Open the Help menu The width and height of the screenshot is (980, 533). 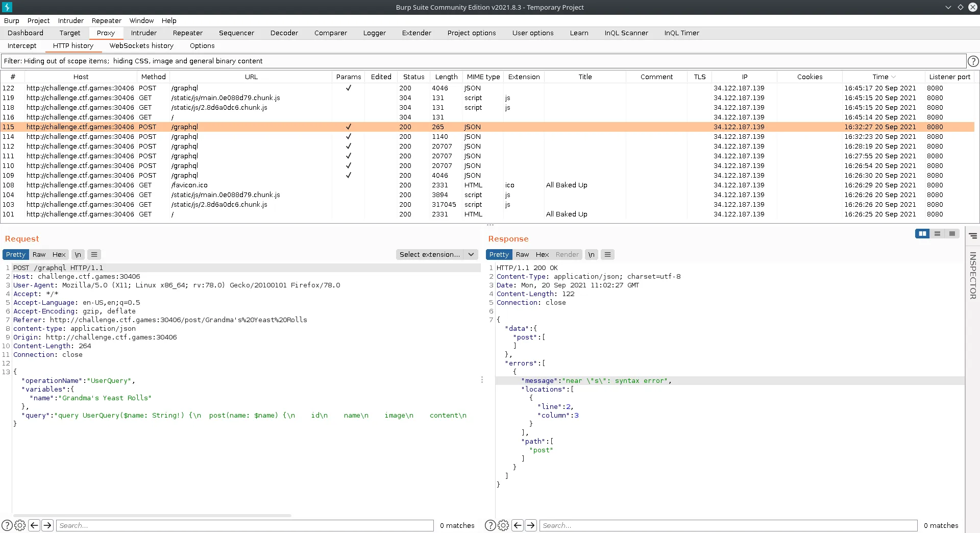coord(169,21)
